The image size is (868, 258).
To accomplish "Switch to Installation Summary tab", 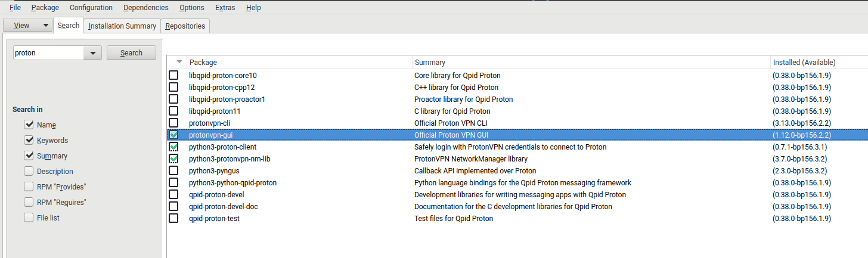I will [x=122, y=26].
